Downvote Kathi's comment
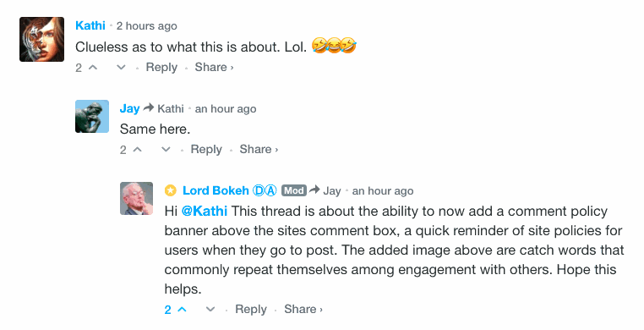The width and height of the screenshot is (644, 330). click(121, 68)
